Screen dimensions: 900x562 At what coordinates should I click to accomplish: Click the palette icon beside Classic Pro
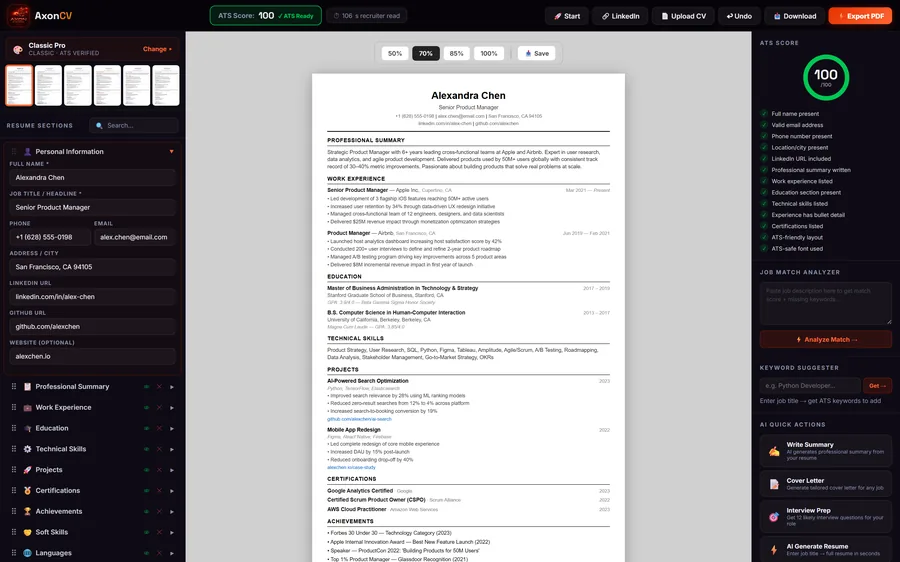pos(18,49)
